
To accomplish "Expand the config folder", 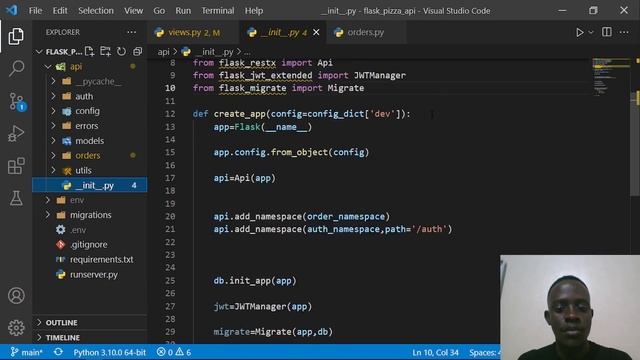I will (53, 111).
